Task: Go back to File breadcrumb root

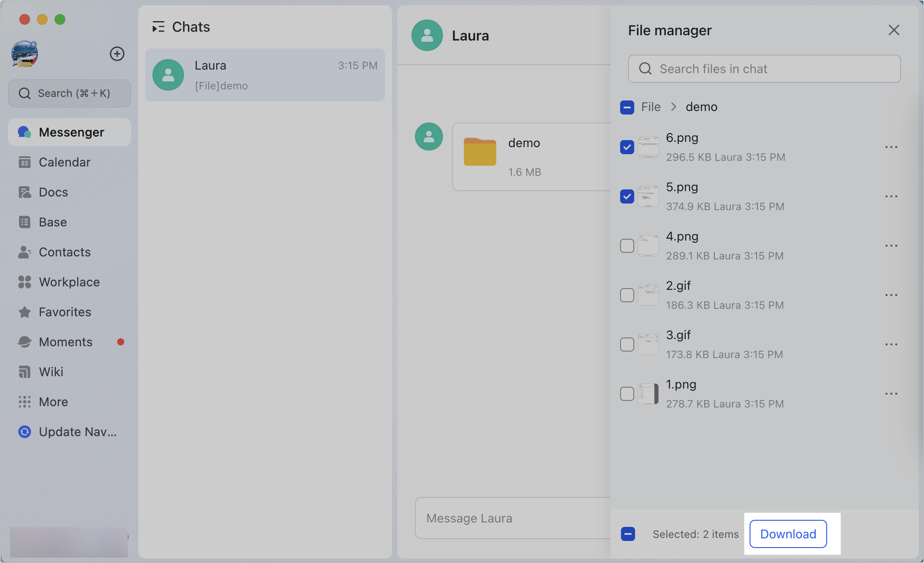Action: point(650,107)
